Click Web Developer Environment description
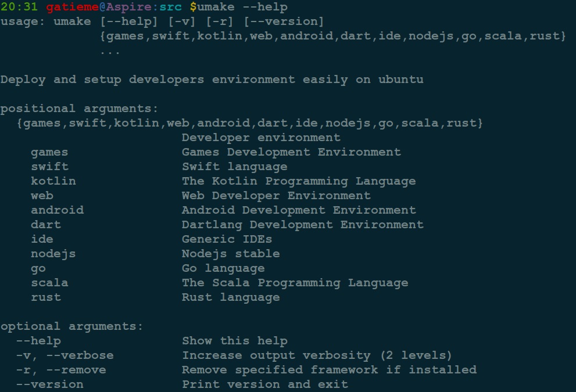576x392 pixels. [x=276, y=196]
